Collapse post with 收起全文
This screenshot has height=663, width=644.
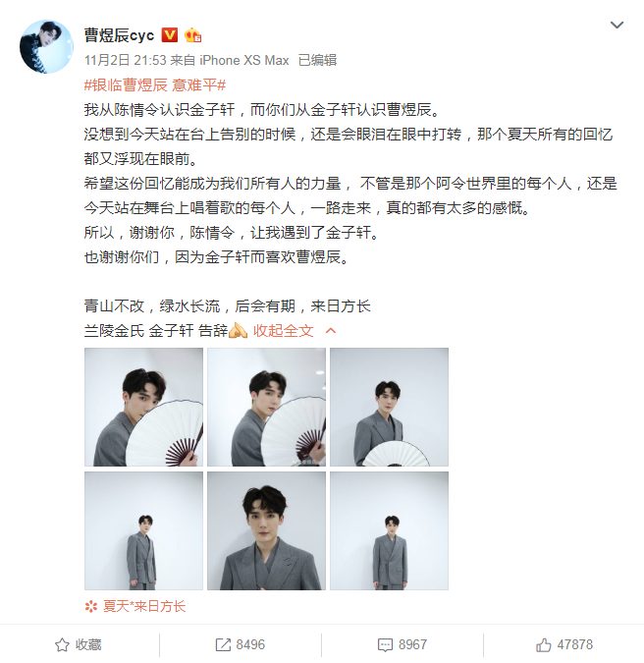click(283, 331)
